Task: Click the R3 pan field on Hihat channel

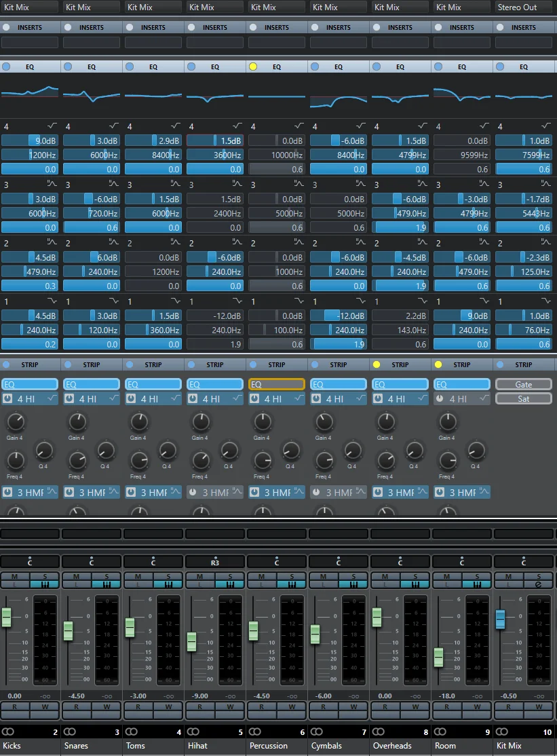Action: (215, 562)
